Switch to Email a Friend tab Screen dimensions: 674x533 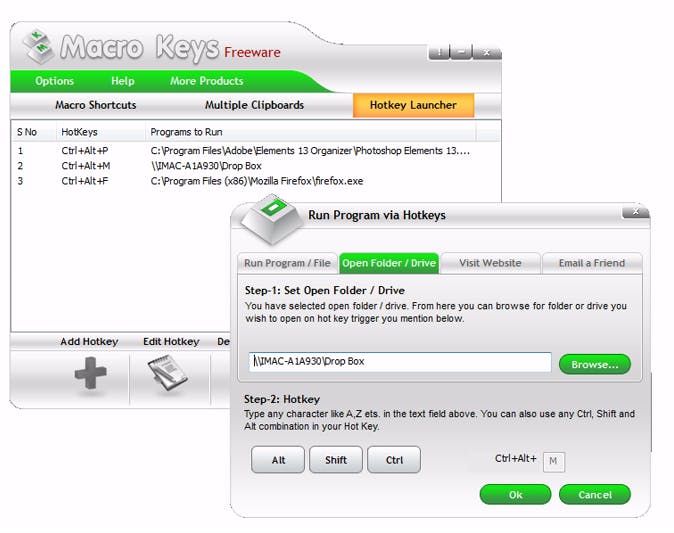pos(592,263)
